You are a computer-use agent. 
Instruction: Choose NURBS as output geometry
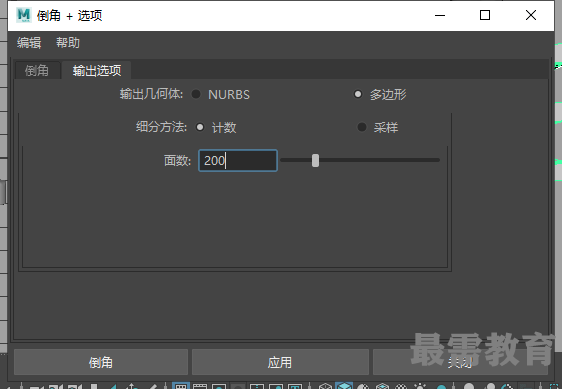[x=196, y=94]
